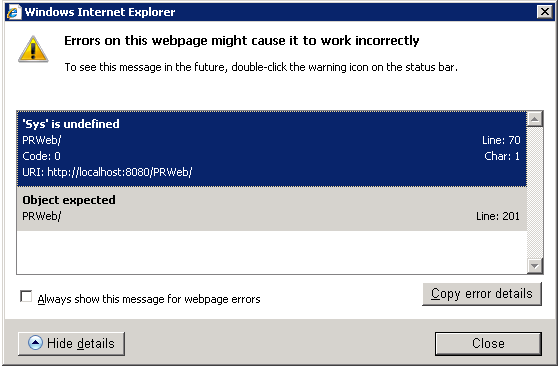Click the blue arrow icon on Hide details
Image resolution: width=558 pixels, height=366 pixels.
pyautogui.click(x=35, y=343)
